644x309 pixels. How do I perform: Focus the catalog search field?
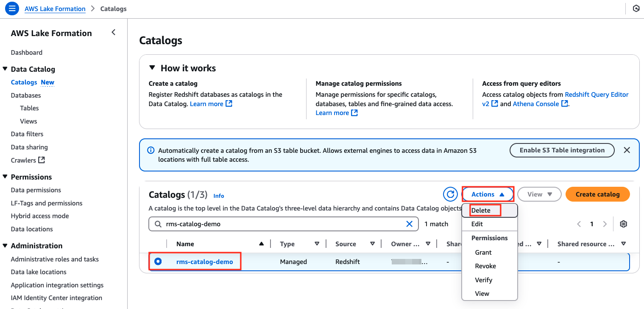284,224
